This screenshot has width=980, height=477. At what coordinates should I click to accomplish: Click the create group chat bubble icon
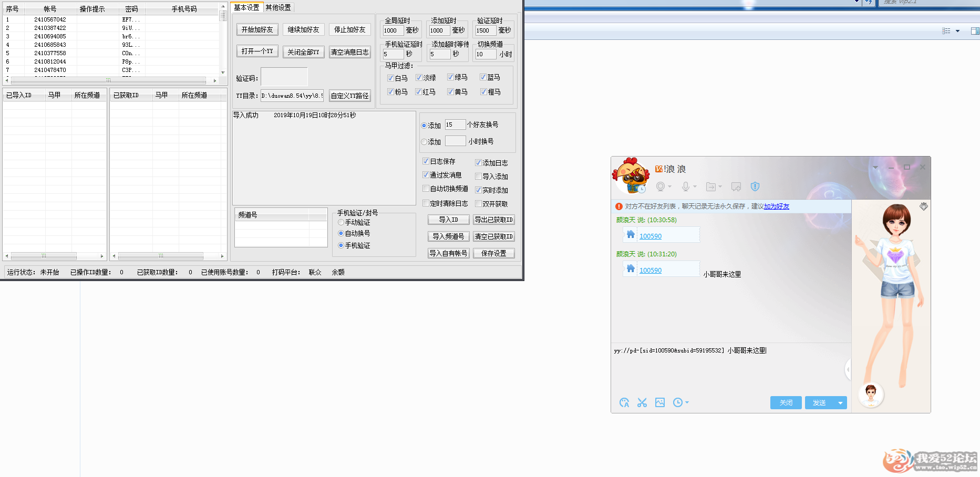point(736,186)
